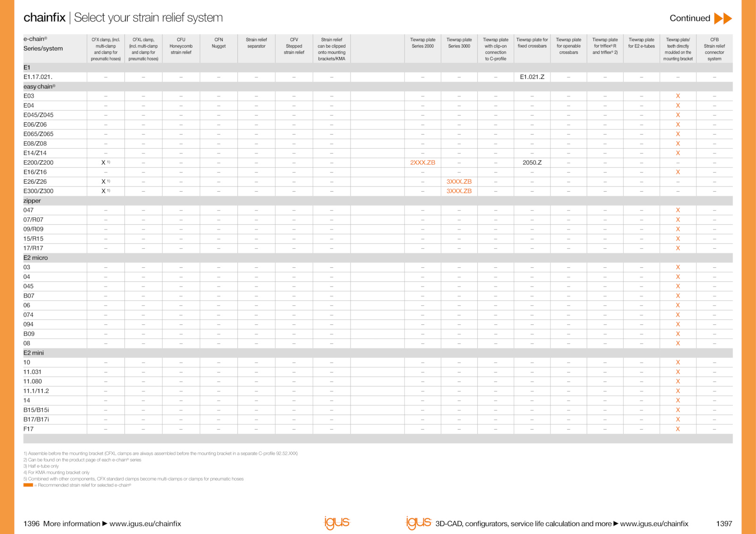This screenshot has height=534, width=756.
Task: Click the CFN Nugget column header
Action: point(219,43)
